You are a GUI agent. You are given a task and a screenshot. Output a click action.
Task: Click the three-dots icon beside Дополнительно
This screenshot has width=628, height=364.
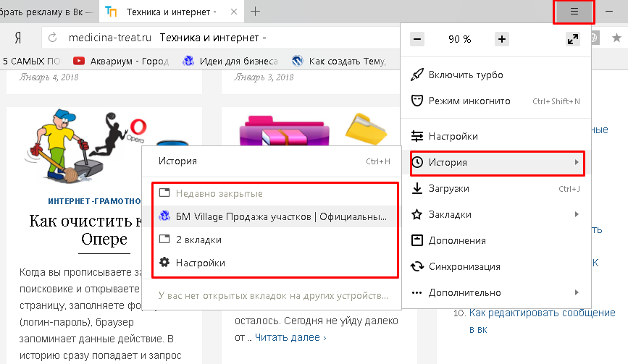417,293
